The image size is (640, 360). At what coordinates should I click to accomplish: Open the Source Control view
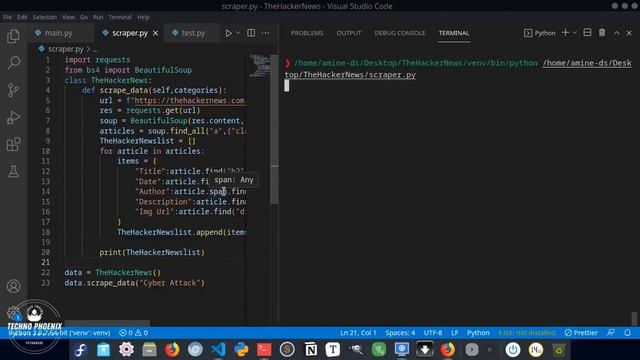pos(13,90)
